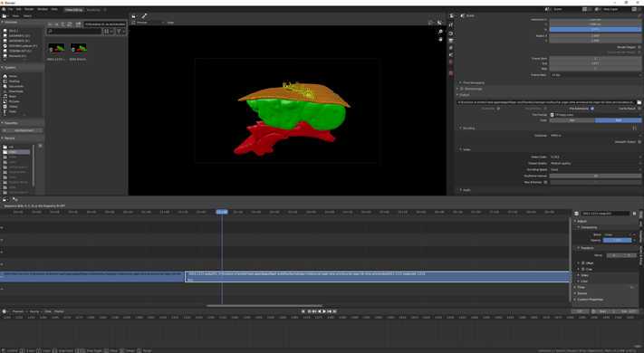This screenshot has height=353, width=644.
Task: Click the zoom magnifier icon in preview
Action: click(x=440, y=32)
